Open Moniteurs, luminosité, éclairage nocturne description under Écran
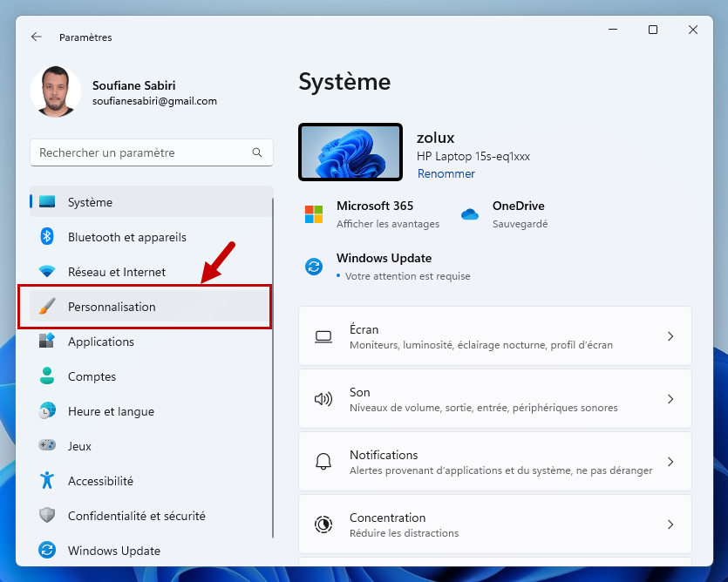The height and width of the screenshot is (582, 728). pyautogui.click(x=481, y=345)
